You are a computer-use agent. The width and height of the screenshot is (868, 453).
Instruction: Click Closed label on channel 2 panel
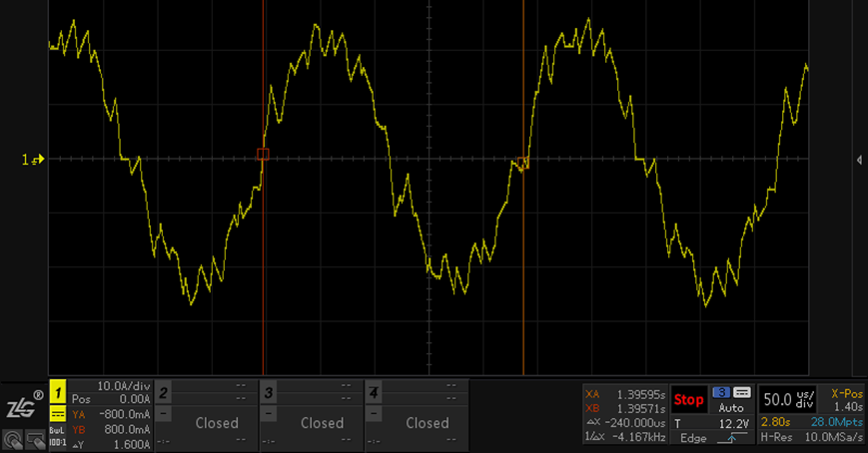217,423
